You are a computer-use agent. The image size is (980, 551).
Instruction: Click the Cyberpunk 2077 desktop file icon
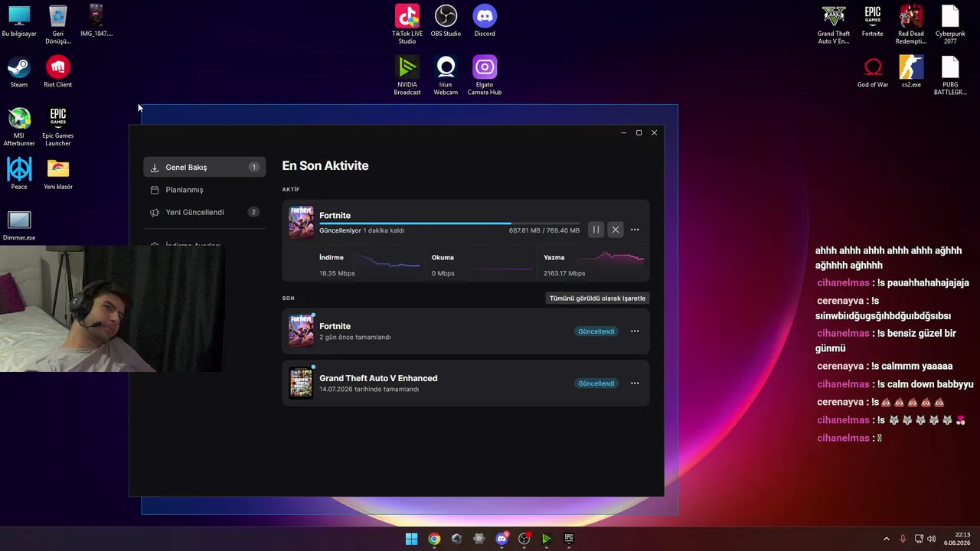(950, 24)
